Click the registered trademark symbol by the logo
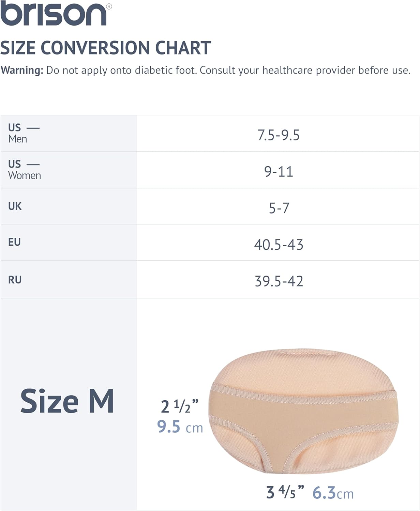 tap(109, 6)
